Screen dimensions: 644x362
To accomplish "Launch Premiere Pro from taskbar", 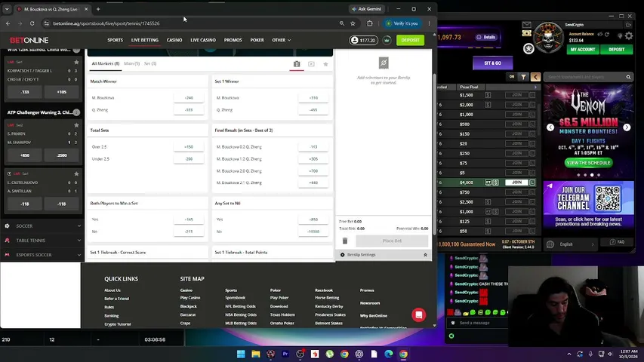I will tap(285, 354).
